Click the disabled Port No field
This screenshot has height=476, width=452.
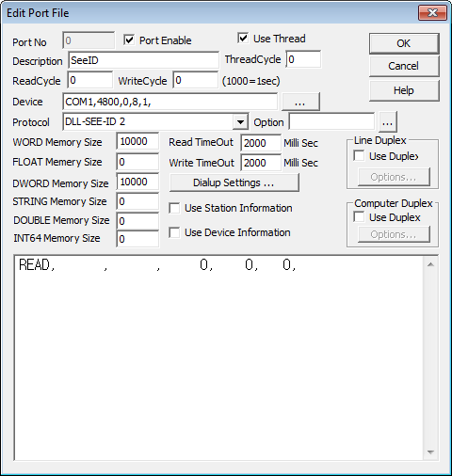[89, 40]
